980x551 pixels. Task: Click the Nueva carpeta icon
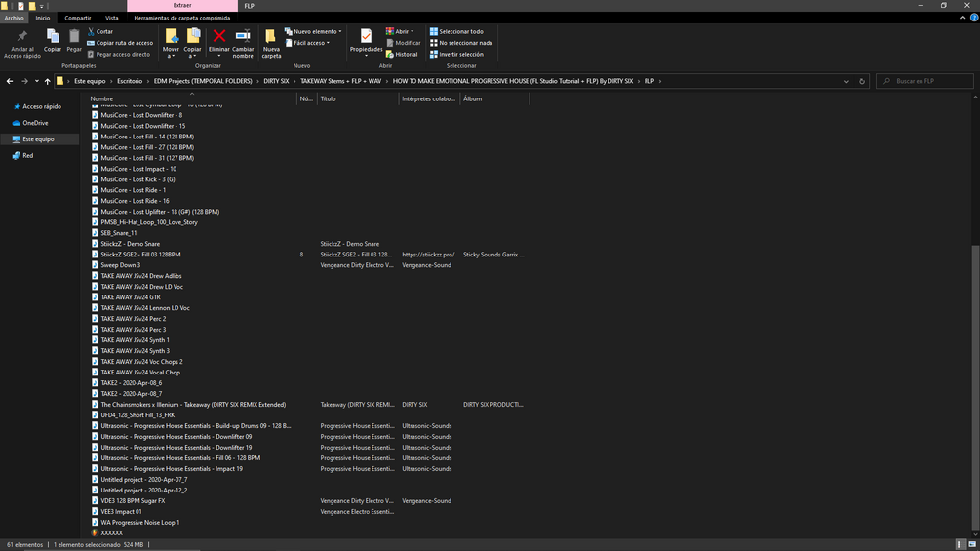point(271,36)
